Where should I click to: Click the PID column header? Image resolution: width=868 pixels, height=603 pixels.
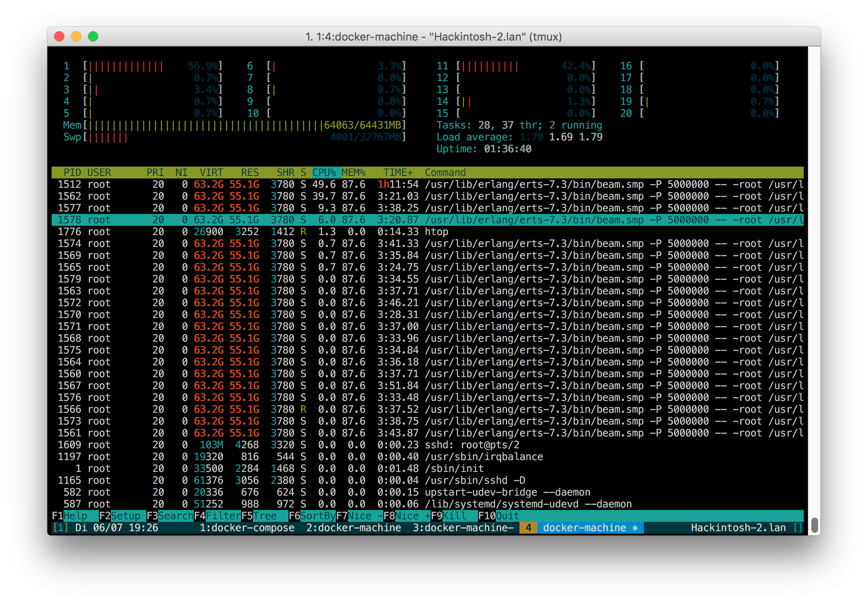tap(72, 173)
